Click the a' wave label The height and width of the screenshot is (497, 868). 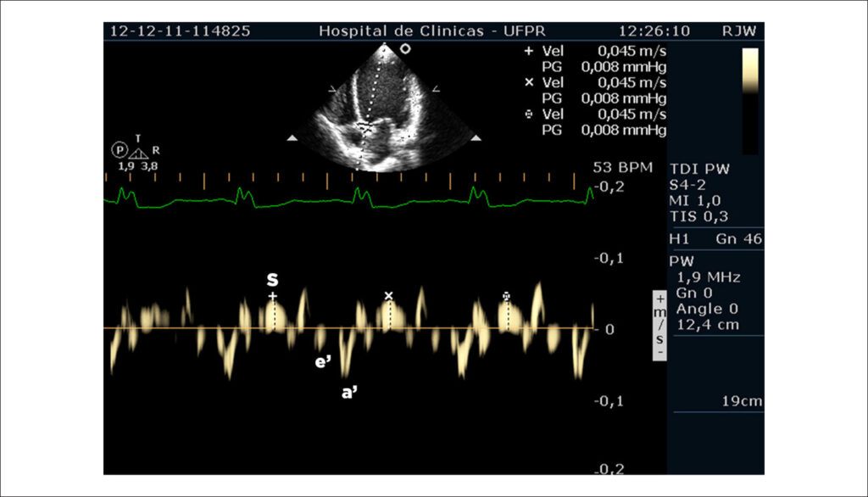click(350, 393)
